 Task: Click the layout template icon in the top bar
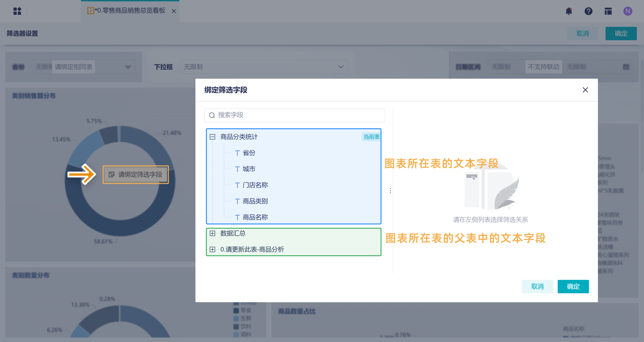[608, 11]
